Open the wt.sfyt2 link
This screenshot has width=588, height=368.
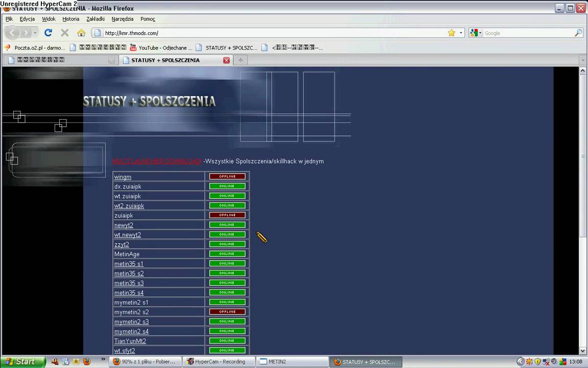pyautogui.click(x=125, y=351)
